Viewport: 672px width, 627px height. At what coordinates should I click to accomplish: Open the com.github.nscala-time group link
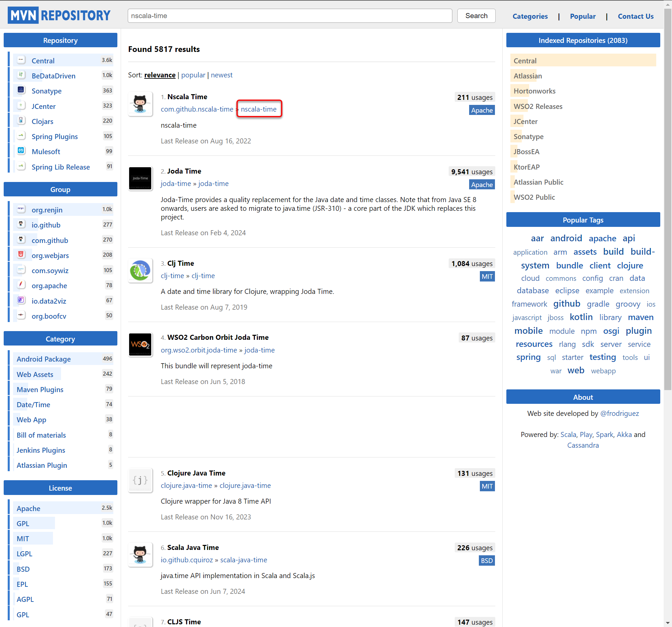pyautogui.click(x=197, y=109)
